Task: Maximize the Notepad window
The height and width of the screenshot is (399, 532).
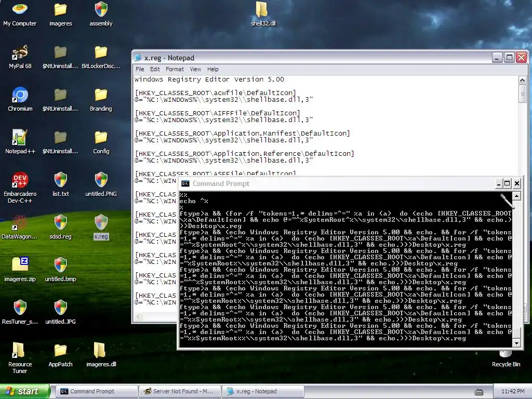Action: [x=509, y=57]
